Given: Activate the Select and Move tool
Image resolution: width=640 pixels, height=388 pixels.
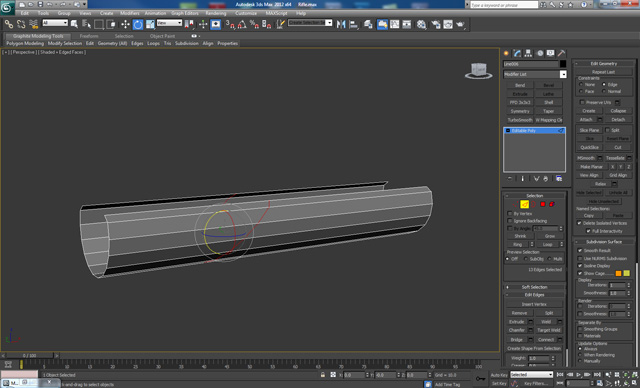Looking at the screenshot, I should tap(125, 24).
